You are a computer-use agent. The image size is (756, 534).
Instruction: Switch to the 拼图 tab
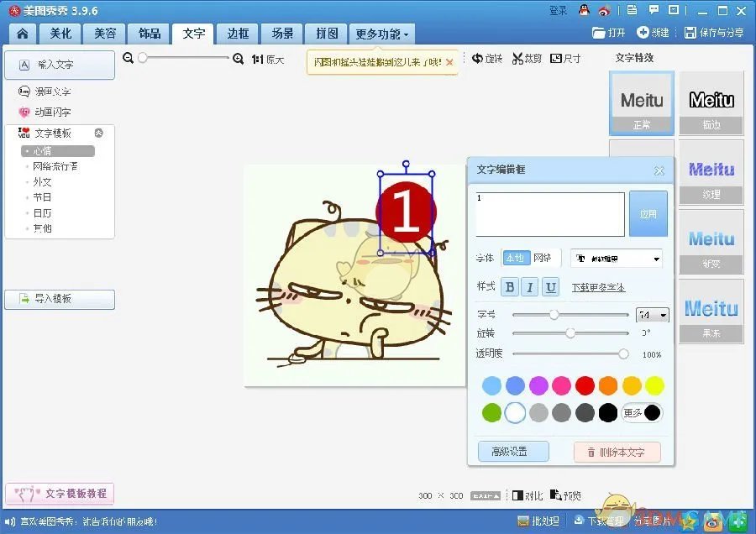[325, 34]
